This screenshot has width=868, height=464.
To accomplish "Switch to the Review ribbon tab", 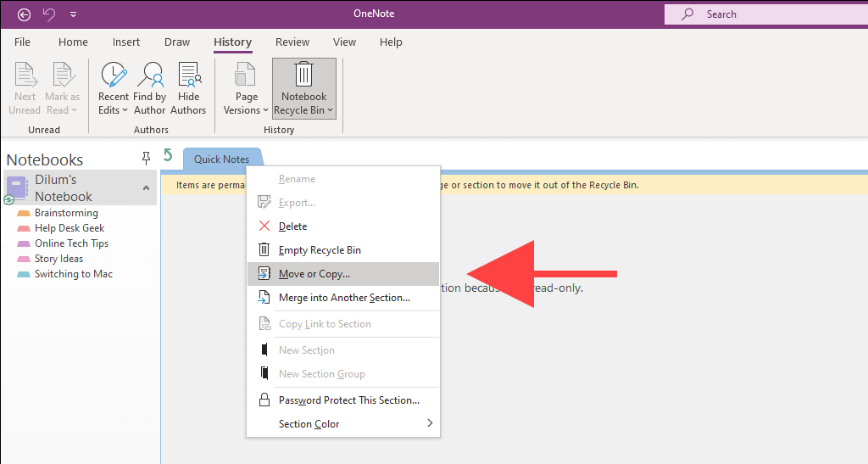I will [292, 42].
